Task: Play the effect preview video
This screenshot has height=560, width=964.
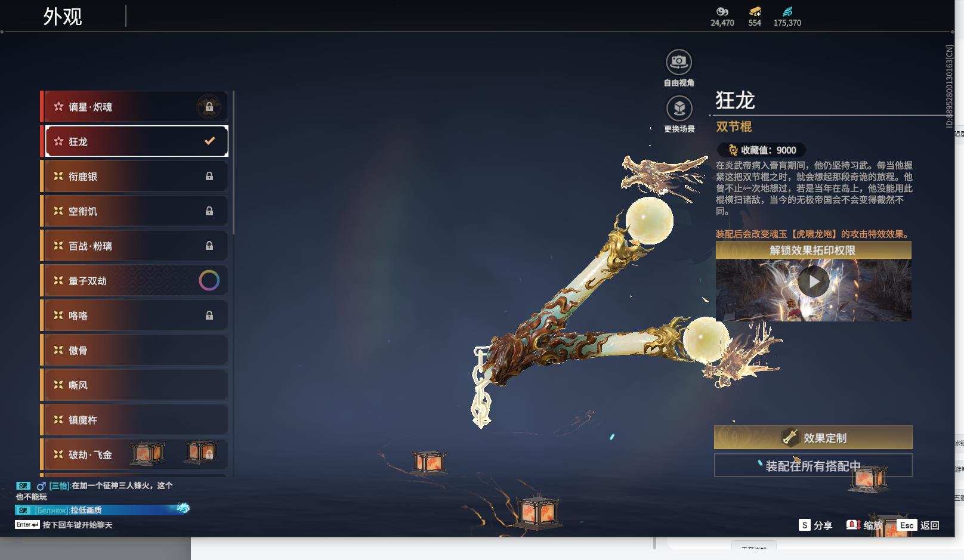Action: click(x=814, y=281)
